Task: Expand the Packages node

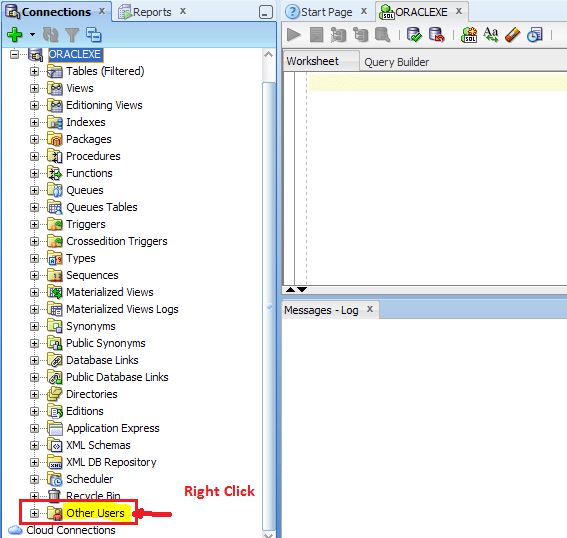Action: pos(34,139)
